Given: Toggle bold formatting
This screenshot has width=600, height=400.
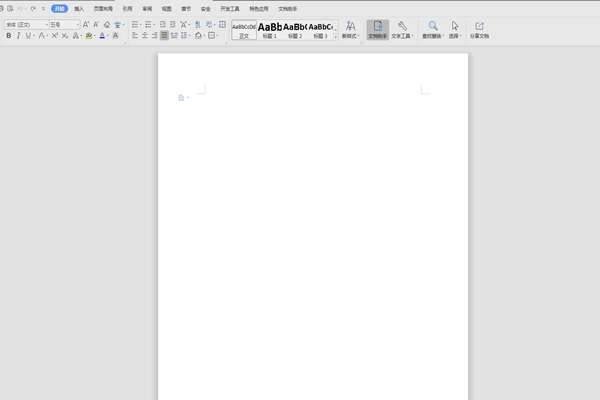Looking at the screenshot, I should 8,35.
